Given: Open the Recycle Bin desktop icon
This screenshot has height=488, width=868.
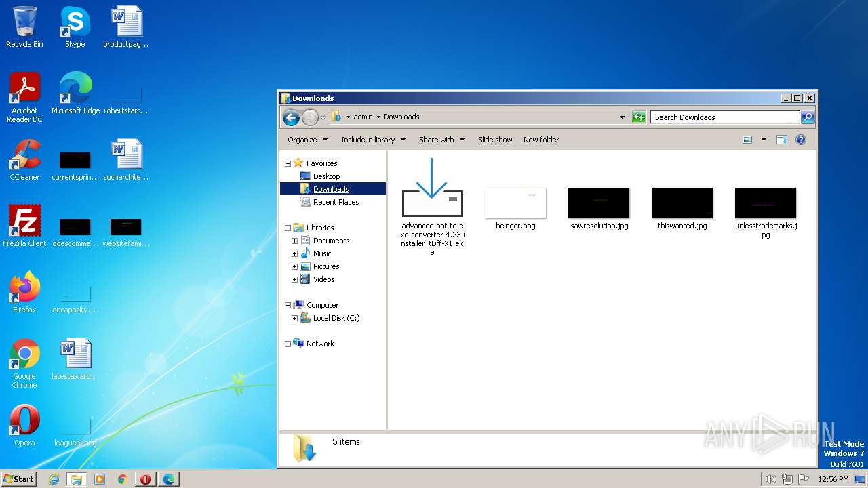Looking at the screenshot, I should tap(24, 27).
